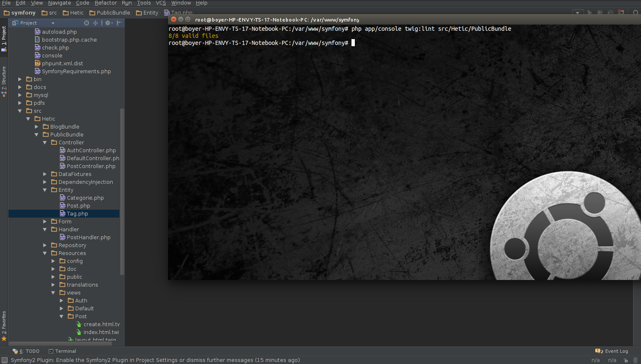Expand the mysql folder
641x364 pixels.
tap(20, 95)
